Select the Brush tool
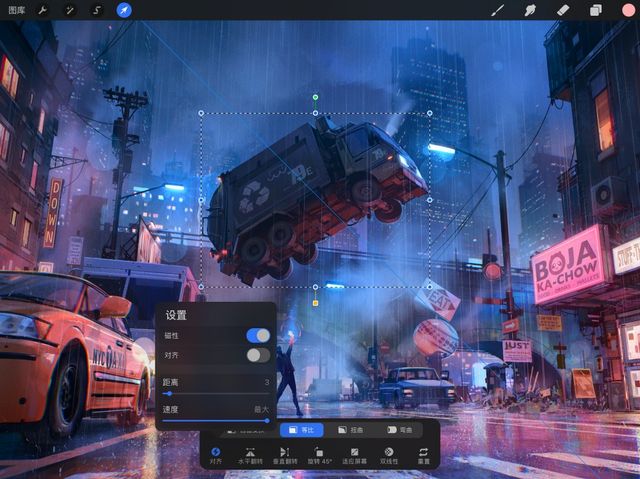The image size is (640, 479). (x=498, y=10)
